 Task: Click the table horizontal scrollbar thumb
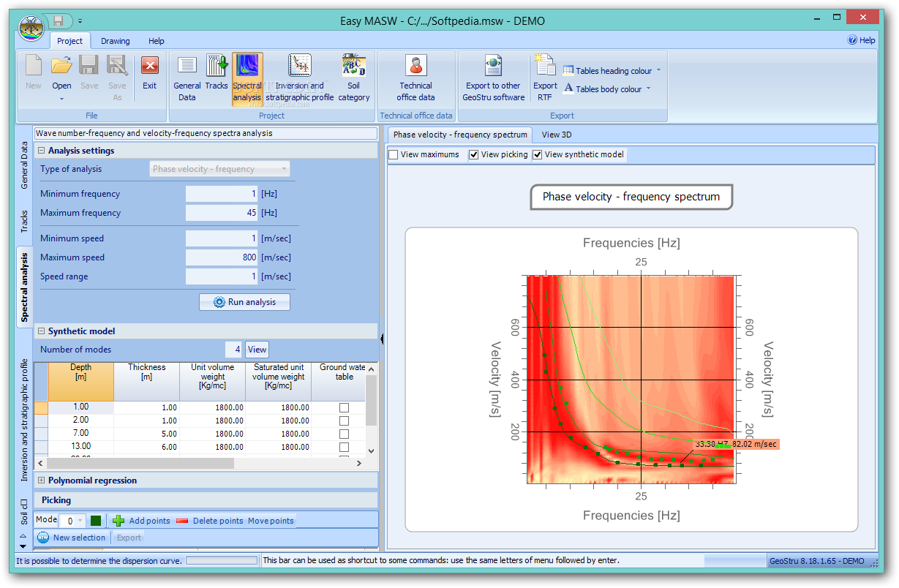pos(140,463)
